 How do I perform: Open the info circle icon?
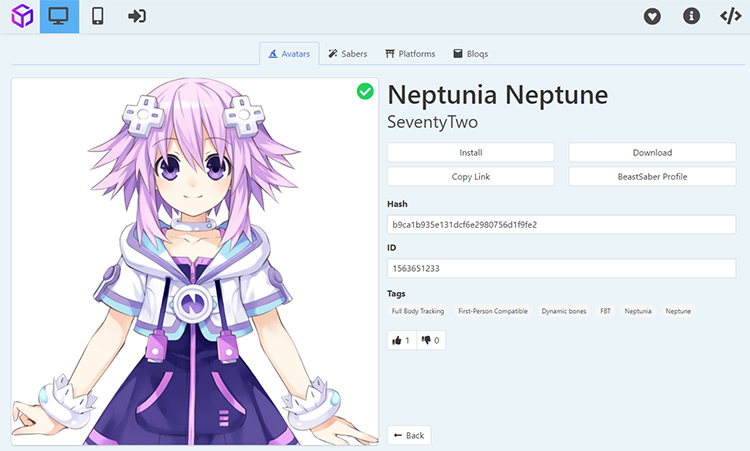click(x=691, y=16)
